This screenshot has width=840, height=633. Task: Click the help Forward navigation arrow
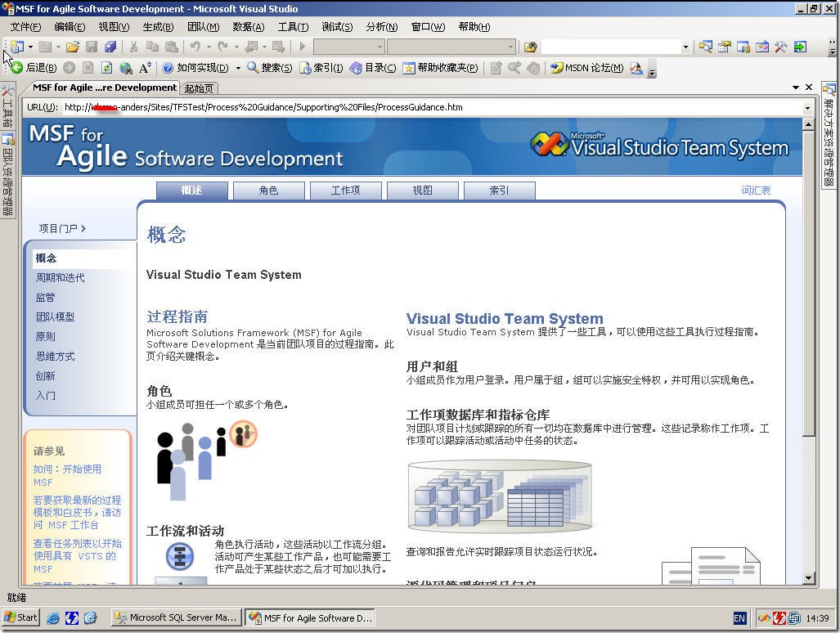[69, 68]
